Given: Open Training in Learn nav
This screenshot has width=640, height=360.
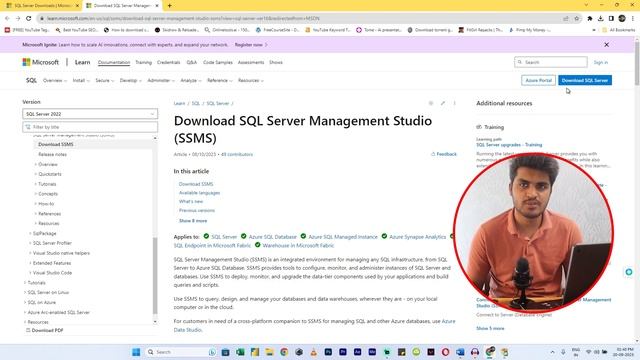Looking at the screenshot, I should [143, 62].
